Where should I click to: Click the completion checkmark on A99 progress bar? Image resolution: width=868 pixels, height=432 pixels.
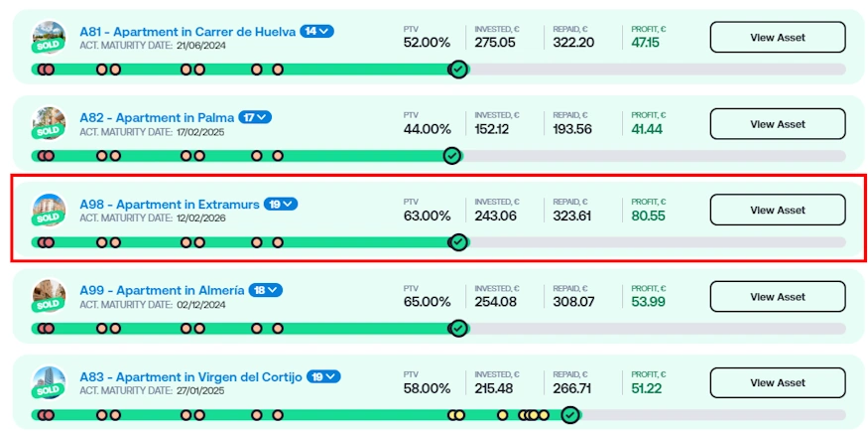coord(457,329)
